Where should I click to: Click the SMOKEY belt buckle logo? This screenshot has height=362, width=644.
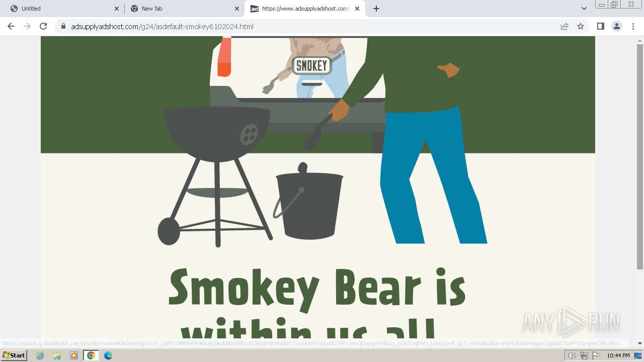pos(312,65)
